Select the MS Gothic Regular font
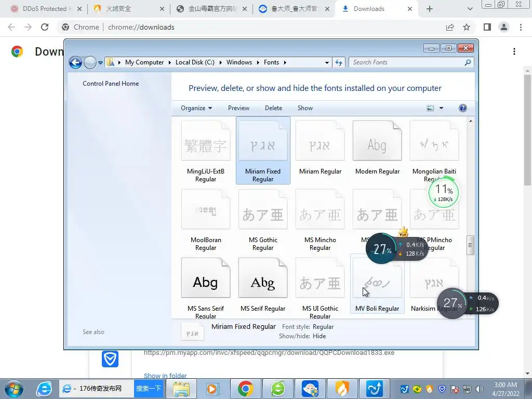Image resolution: width=532 pixels, height=399 pixels. coord(263,220)
